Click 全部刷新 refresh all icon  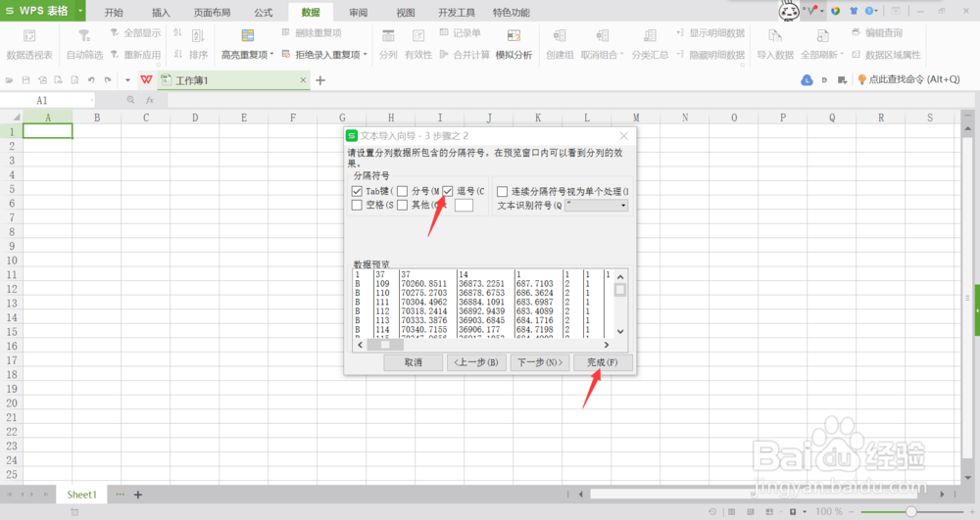822,36
